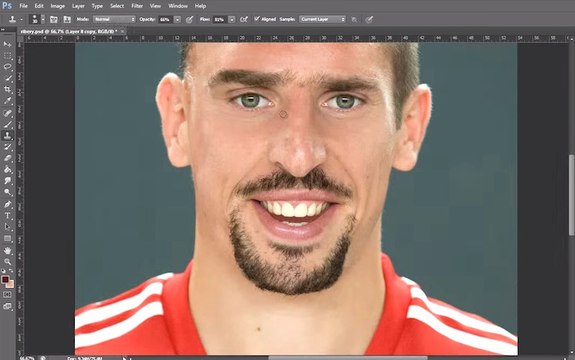Open the Select menu

[117, 6]
